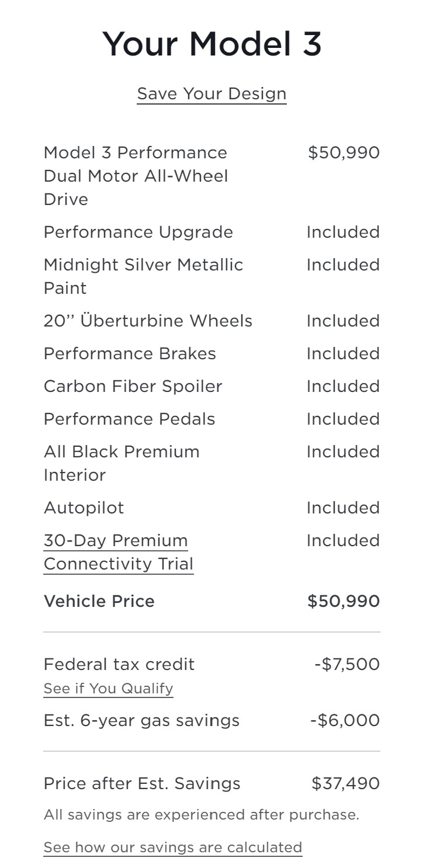Click the Performance Brakes line item
423x868 pixels.
pyautogui.click(x=130, y=353)
